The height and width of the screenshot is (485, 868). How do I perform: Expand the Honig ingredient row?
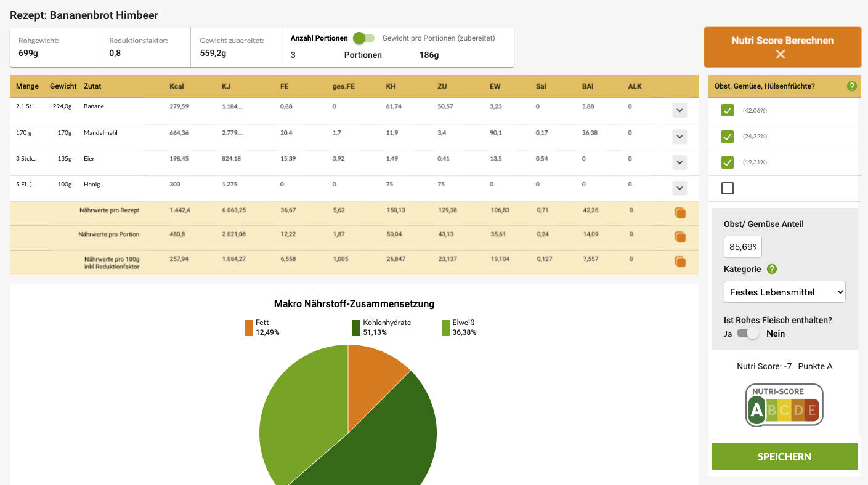[x=679, y=188]
